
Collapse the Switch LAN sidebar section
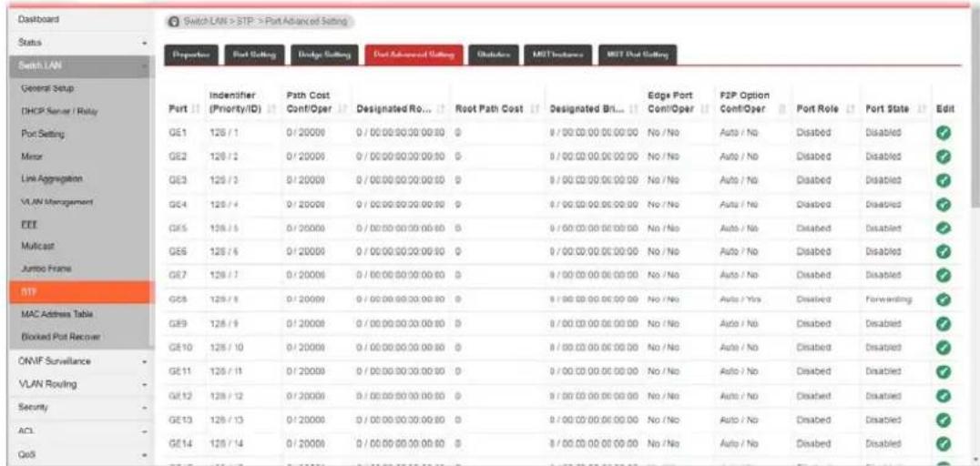click(x=145, y=66)
